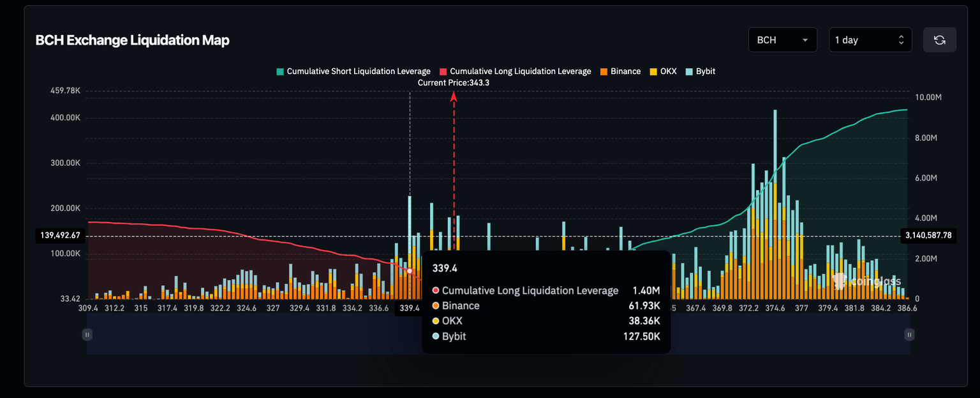Click the cyan square icon beside Bybit legend
The image size is (980, 398).
point(688,71)
